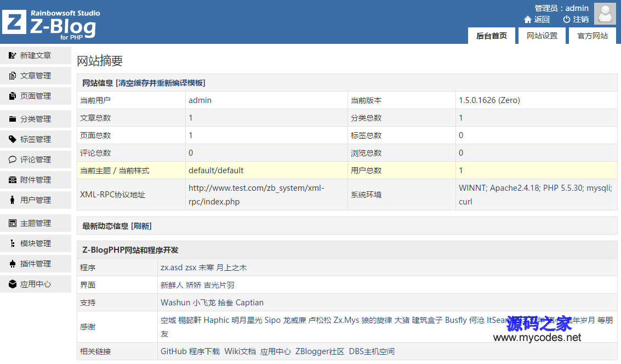Click contributor name Busfly
The width and height of the screenshot is (621, 364).
tap(456, 320)
